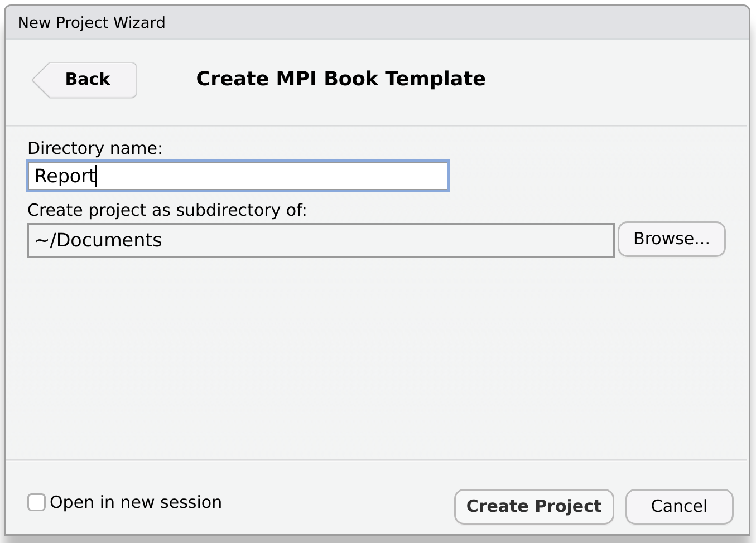Viewport: 756px width, 543px height.
Task: Select the Create MPI Book Template heading
Action: coord(339,79)
